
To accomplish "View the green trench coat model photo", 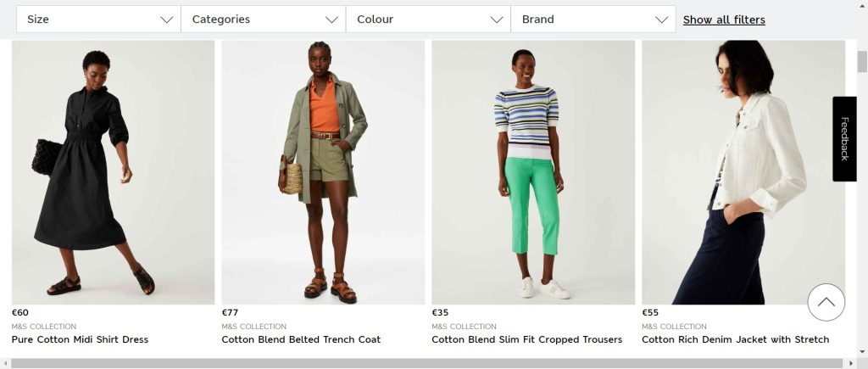I will (x=323, y=172).
